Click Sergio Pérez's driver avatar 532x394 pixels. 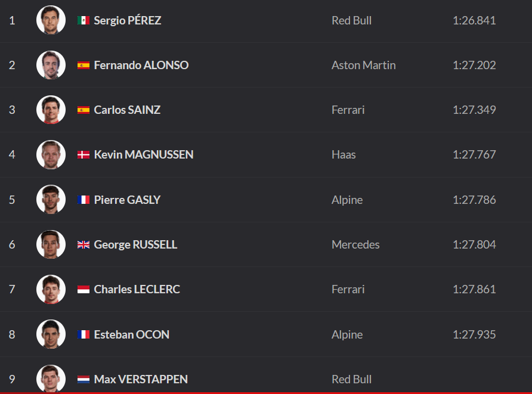tap(51, 20)
